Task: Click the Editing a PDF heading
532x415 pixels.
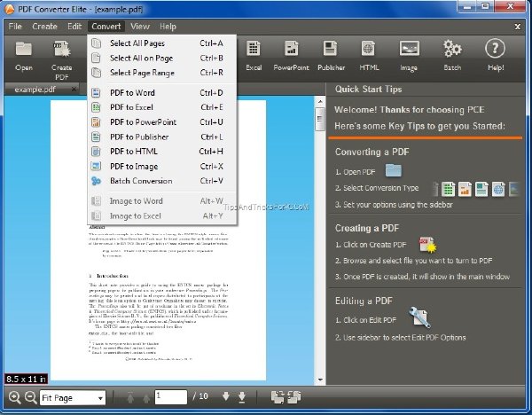Action: pos(364,301)
